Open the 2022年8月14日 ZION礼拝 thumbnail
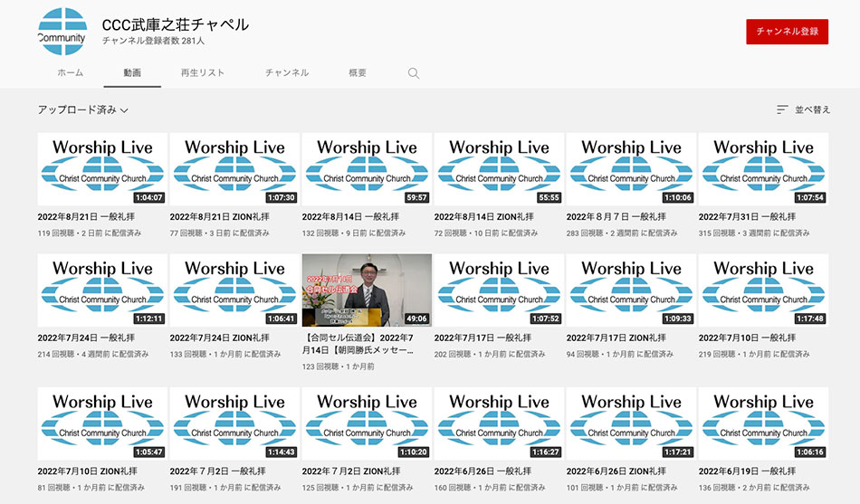Screen dimensions: 860x504 point(499,169)
